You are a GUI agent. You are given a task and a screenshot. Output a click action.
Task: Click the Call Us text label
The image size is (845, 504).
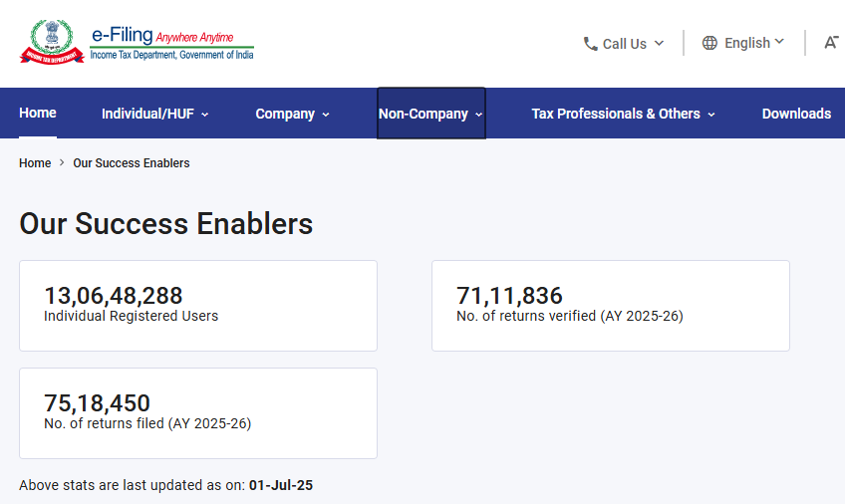625,44
